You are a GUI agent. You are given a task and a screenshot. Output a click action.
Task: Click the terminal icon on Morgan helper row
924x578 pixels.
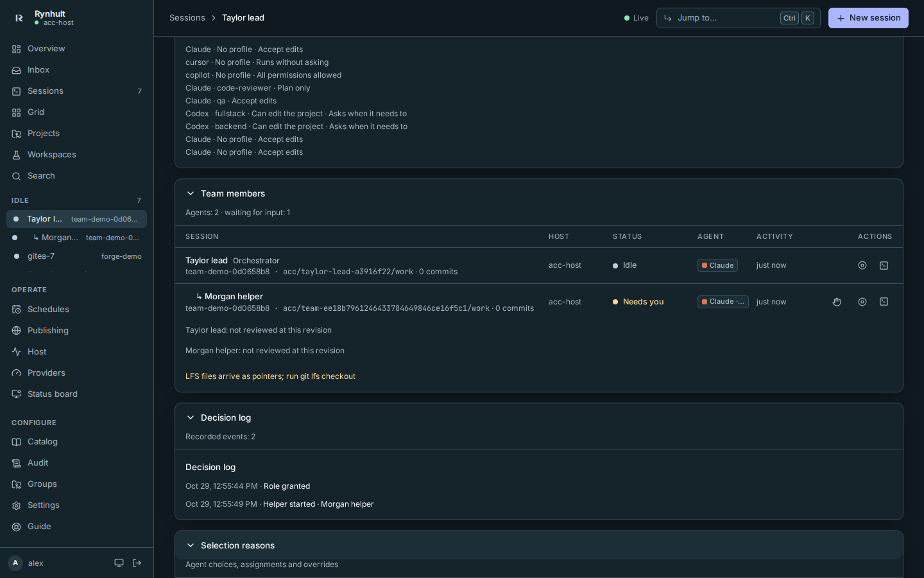[884, 302]
